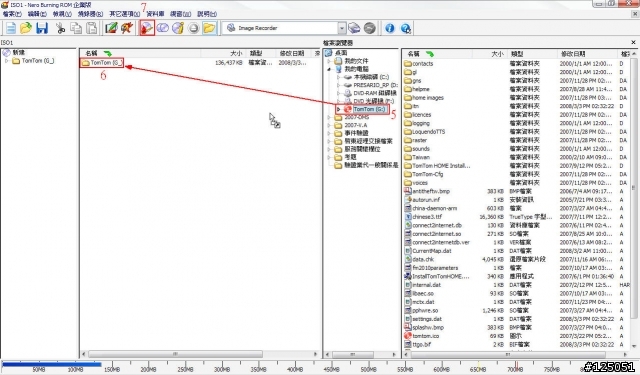Expand the TomTom (G:) drive node
The height and width of the screenshot is (375, 640).
point(339,109)
